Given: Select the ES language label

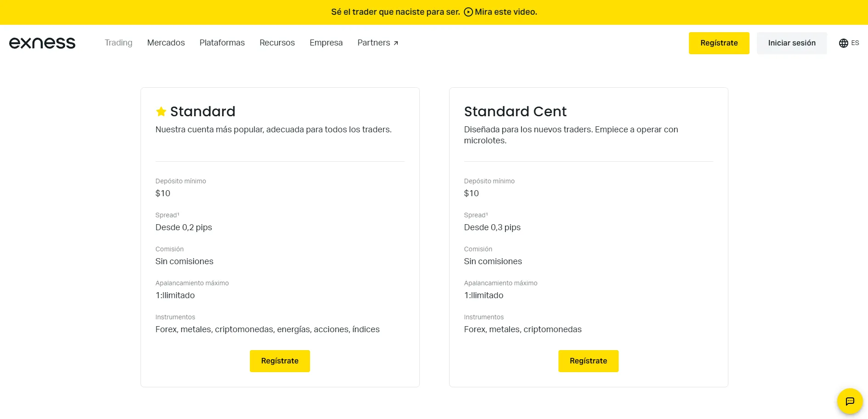Looking at the screenshot, I should point(855,43).
